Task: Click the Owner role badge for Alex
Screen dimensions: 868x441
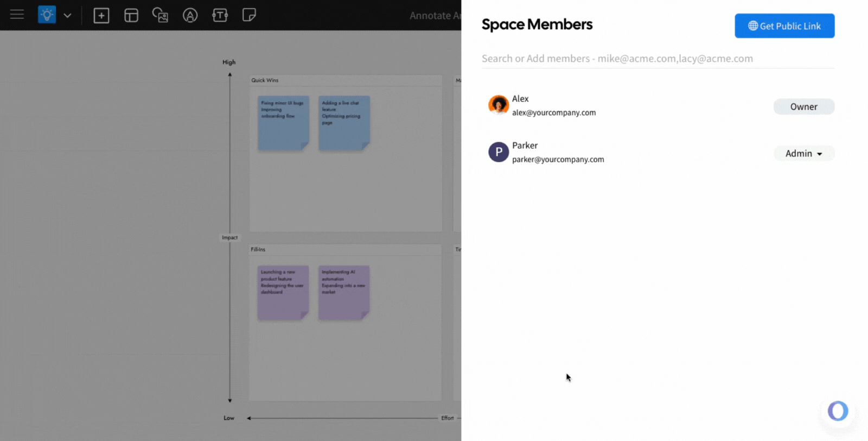Action: pos(803,107)
